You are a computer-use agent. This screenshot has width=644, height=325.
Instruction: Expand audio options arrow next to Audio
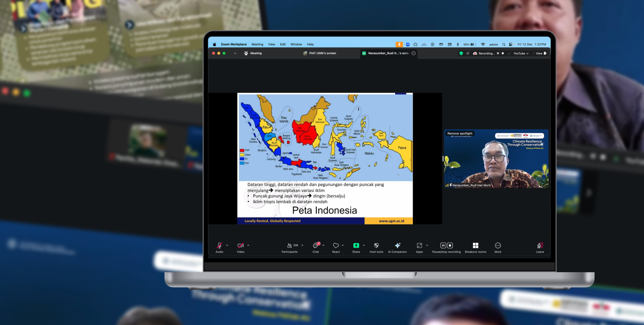point(227,245)
